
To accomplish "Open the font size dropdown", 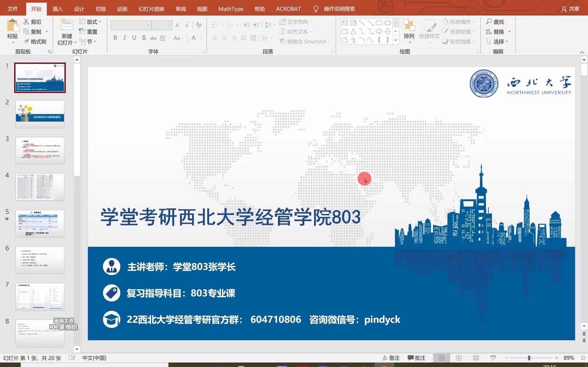I will click(x=171, y=25).
